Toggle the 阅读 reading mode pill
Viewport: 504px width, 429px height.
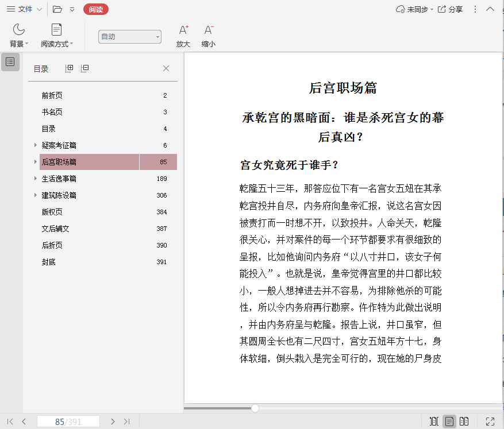pos(95,9)
